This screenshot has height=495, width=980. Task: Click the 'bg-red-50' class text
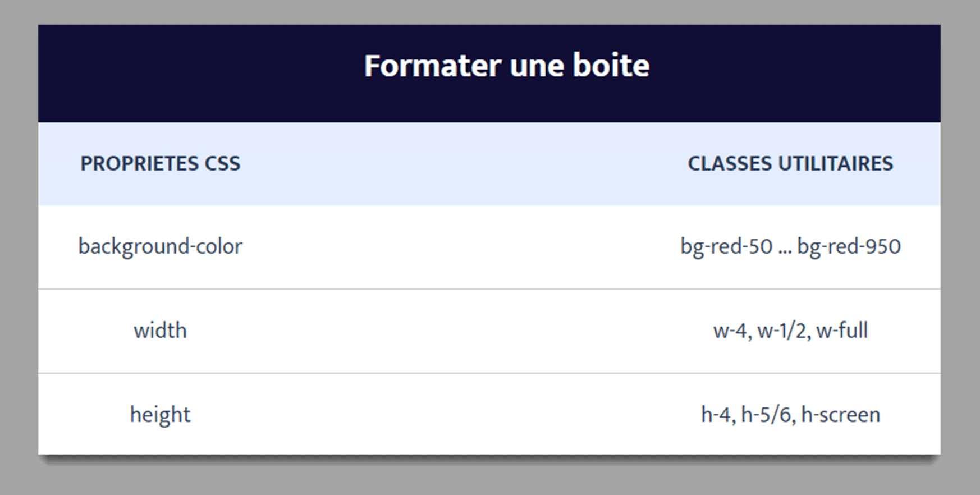pyautogui.click(x=726, y=246)
